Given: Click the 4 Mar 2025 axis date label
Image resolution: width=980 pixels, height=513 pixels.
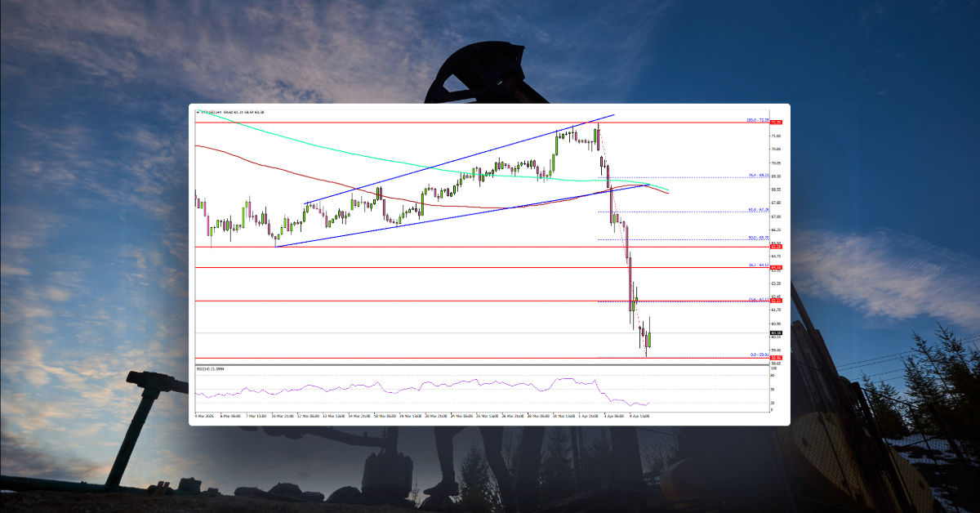Looking at the screenshot, I should [x=203, y=415].
